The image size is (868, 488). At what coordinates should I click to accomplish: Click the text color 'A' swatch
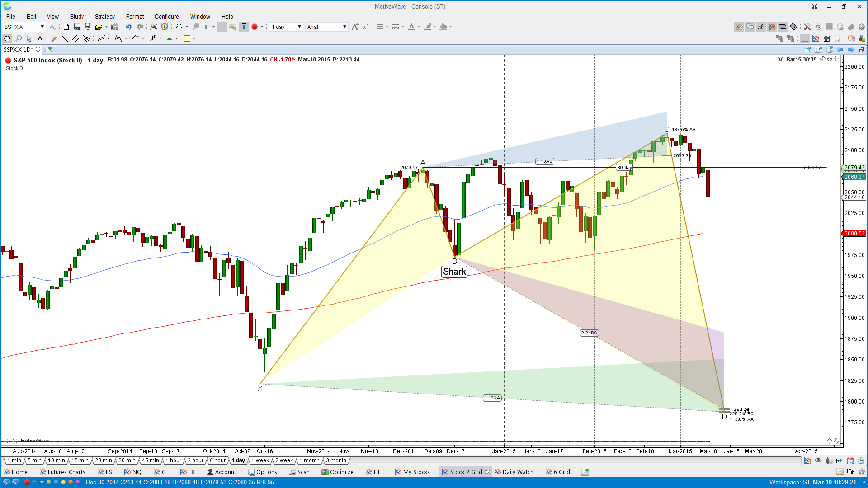pos(411,27)
